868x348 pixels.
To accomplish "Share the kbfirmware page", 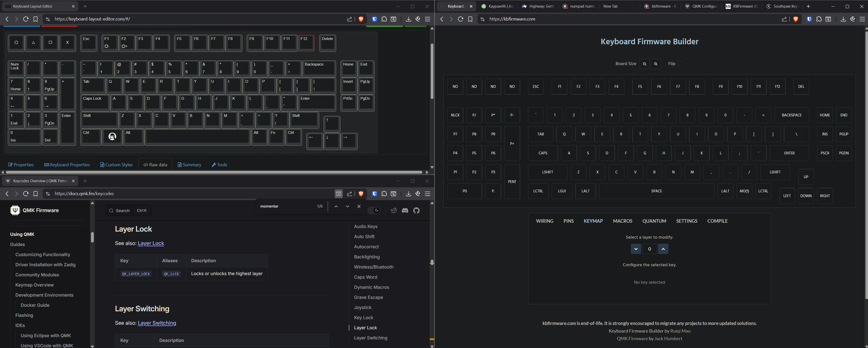I will click(784, 19).
